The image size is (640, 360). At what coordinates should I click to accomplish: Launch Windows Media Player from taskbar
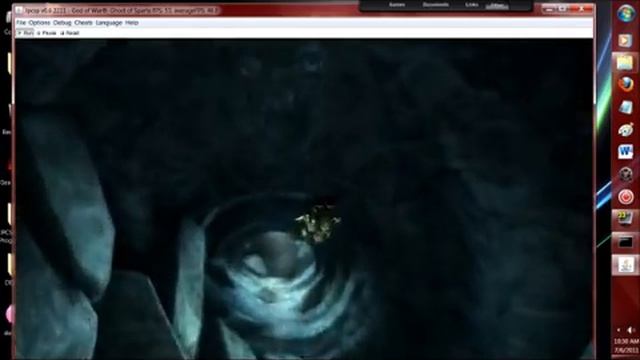(625, 40)
